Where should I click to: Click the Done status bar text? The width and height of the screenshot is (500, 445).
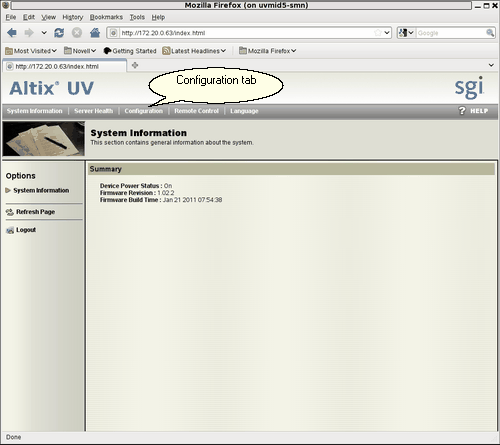(x=14, y=437)
